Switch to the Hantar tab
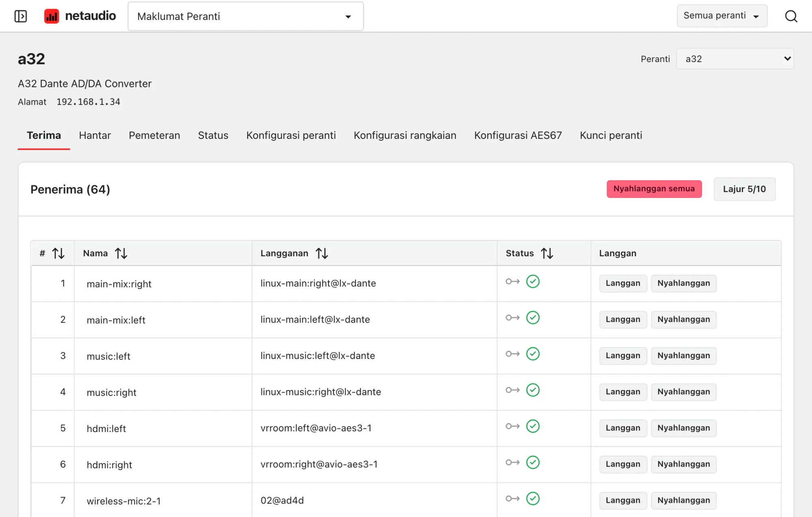812x517 pixels. [x=95, y=135]
